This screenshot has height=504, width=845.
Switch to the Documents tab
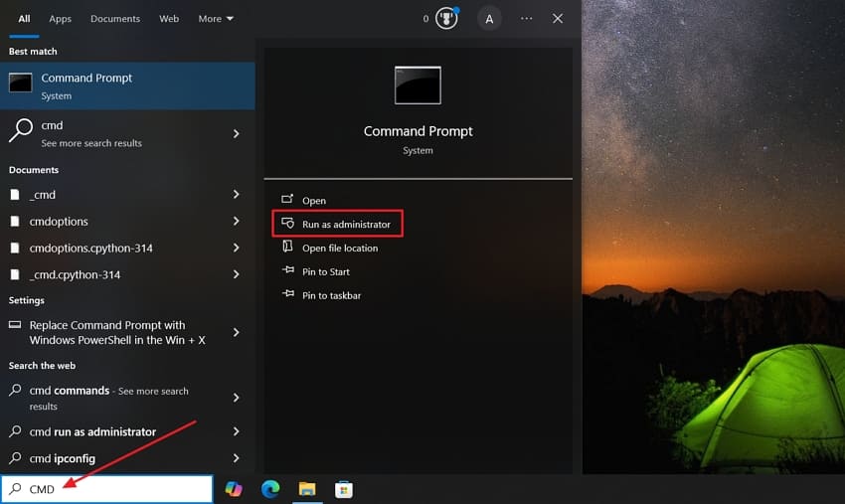115,19
